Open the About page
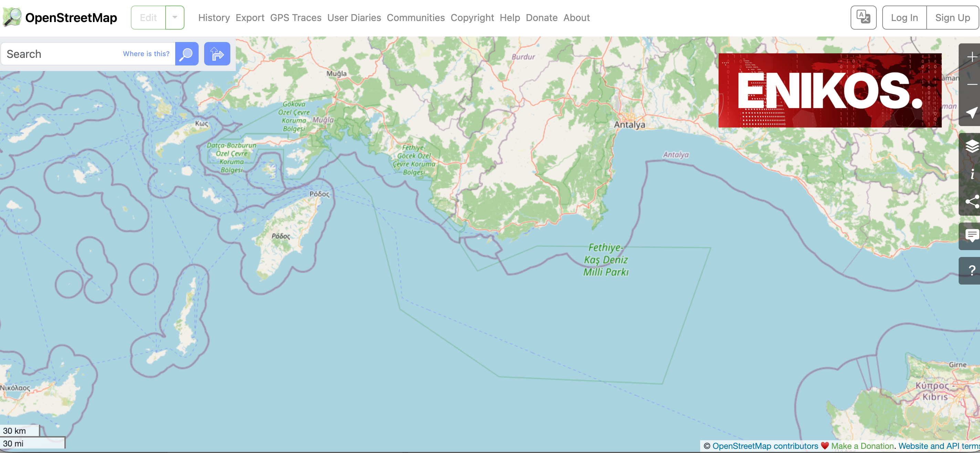 (576, 18)
